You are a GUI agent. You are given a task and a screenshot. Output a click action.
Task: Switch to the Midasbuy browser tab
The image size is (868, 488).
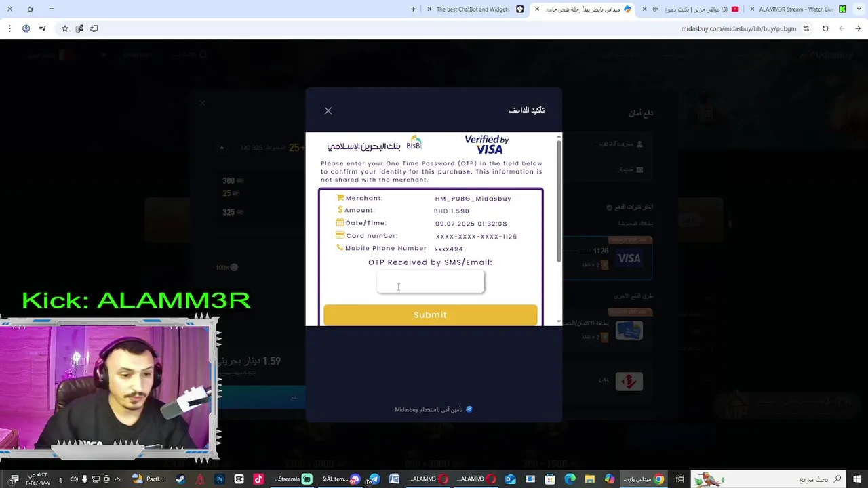click(583, 9)
